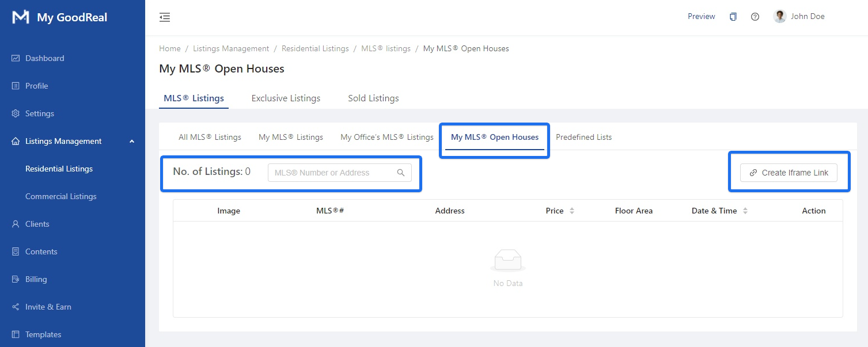Select Commercial Listings in the sidebar
The image size is (868, 347).
(x=60, y=196)
